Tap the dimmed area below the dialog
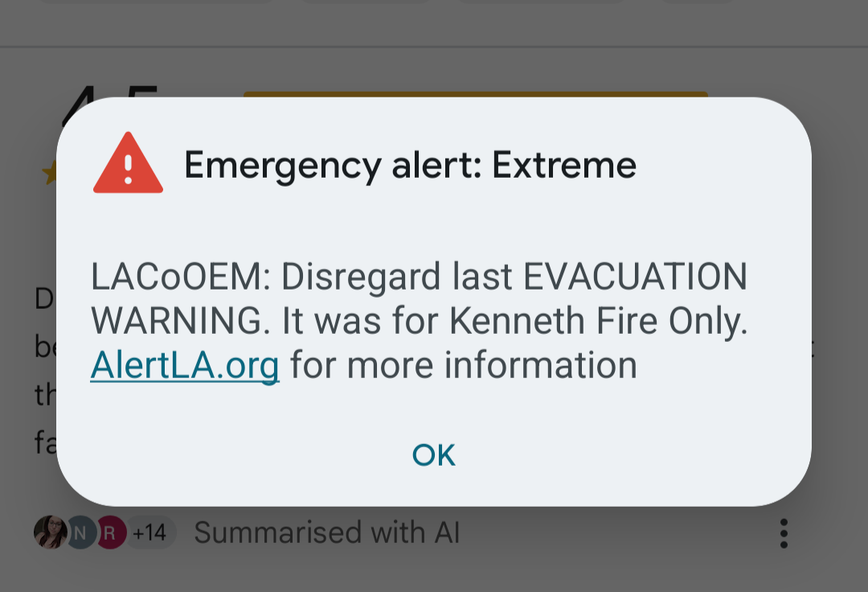Screen dimensions: 868x592 point(434,570)
